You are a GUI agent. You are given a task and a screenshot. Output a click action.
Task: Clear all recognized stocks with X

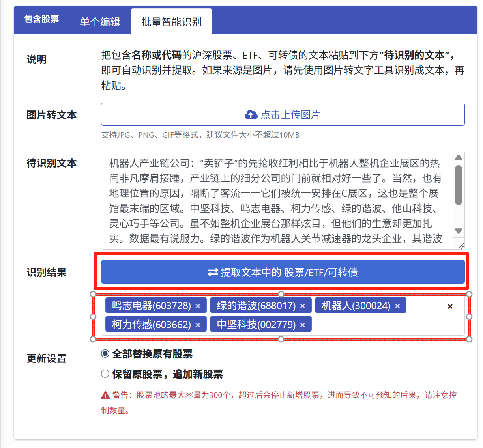[x=450, y=306]
